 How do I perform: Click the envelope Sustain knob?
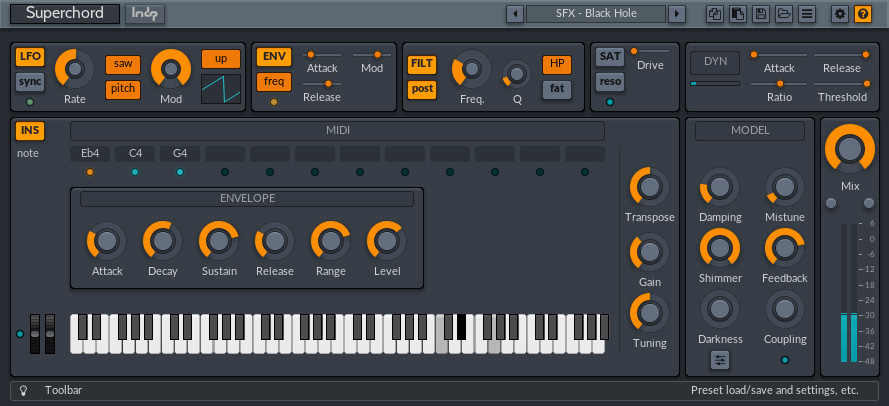pos(219,241)
